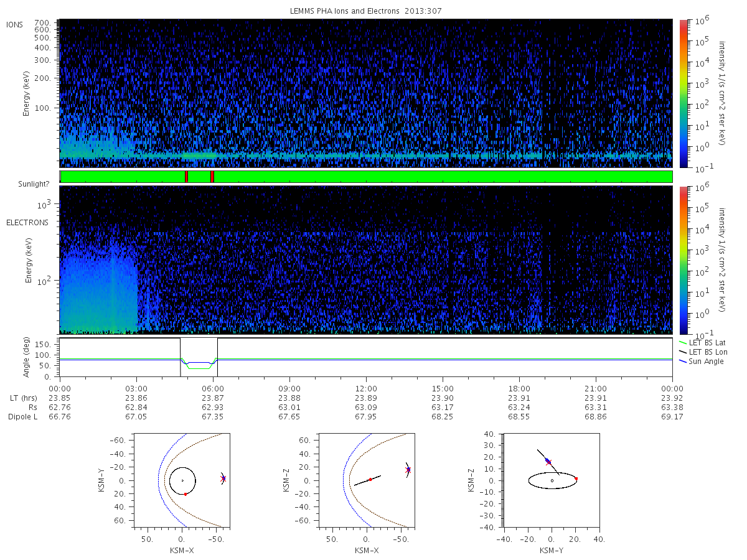
Task: Click the green LET BS Lat legend line
Action: coord(683,343)
